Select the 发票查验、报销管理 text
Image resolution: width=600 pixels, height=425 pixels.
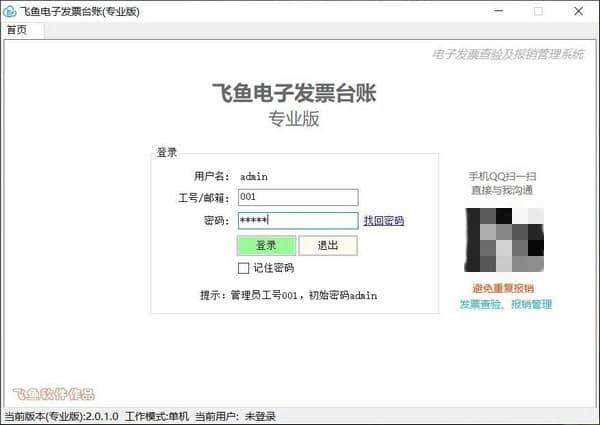[x=505, y=304]
